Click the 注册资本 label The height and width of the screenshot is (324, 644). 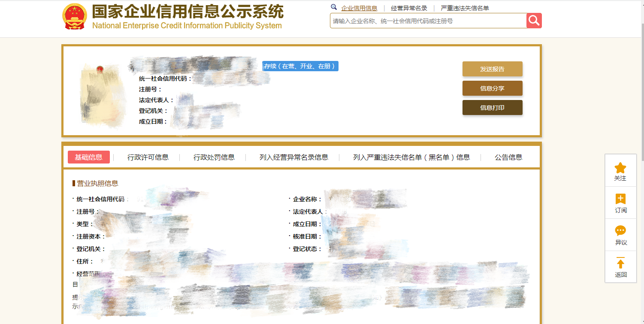91,236
